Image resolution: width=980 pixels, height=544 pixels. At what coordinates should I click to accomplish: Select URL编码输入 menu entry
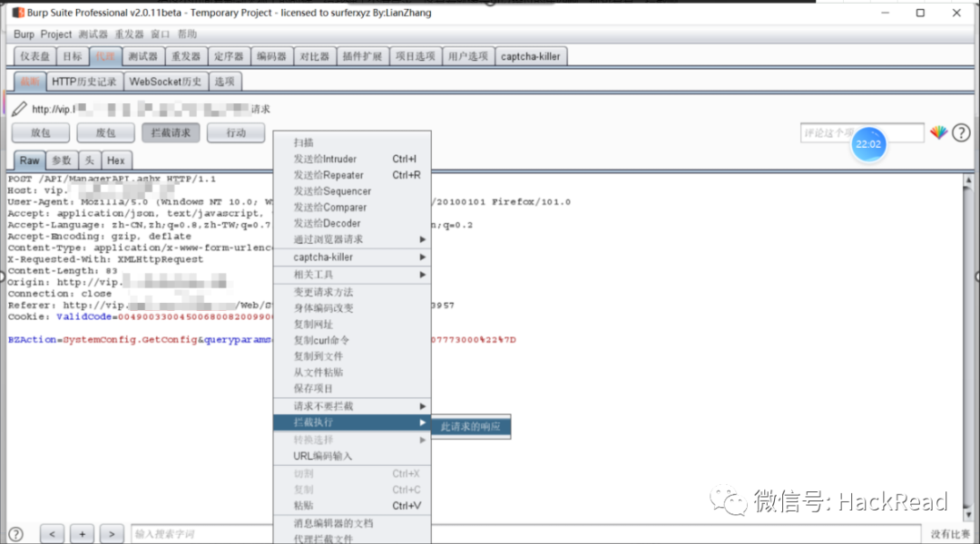tap(352, 456)
